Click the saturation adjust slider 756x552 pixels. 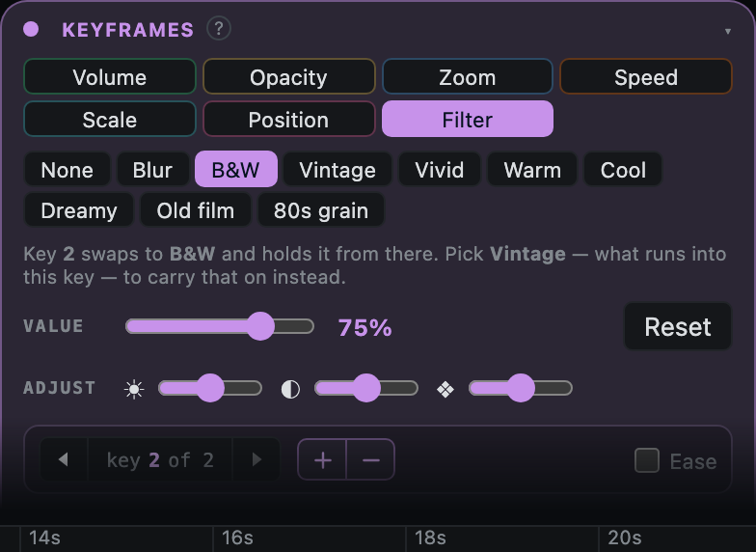click(x=521, y=388)
